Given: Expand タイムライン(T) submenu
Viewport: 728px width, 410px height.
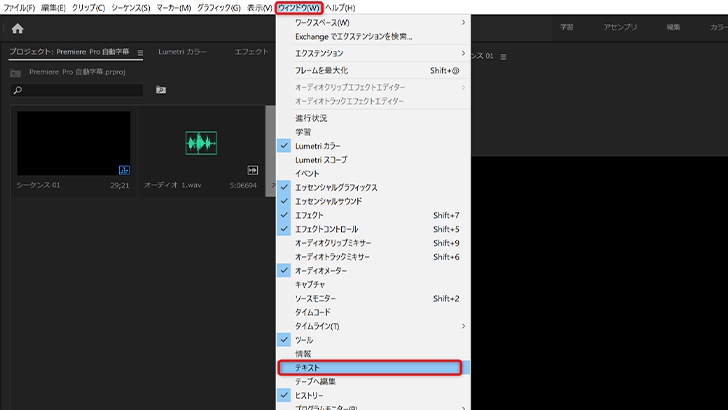Looking at the screenshot, I should click(373, 326).
